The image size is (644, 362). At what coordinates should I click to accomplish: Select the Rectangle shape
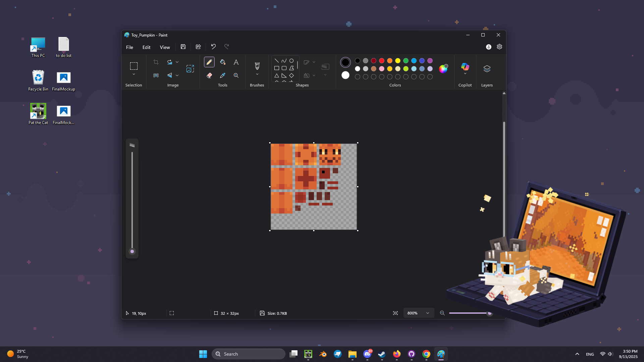[276, 68]
